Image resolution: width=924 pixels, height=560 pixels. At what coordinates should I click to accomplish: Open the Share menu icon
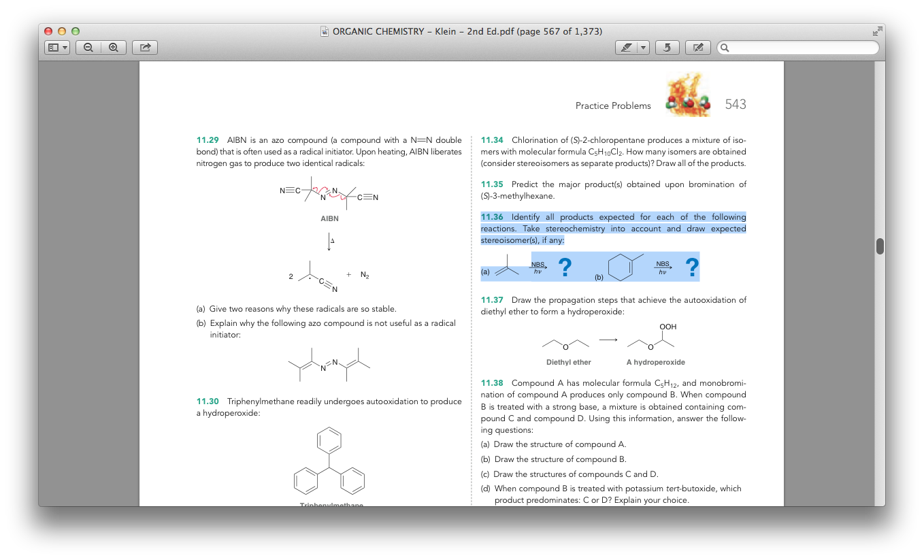tap(145, 47)
